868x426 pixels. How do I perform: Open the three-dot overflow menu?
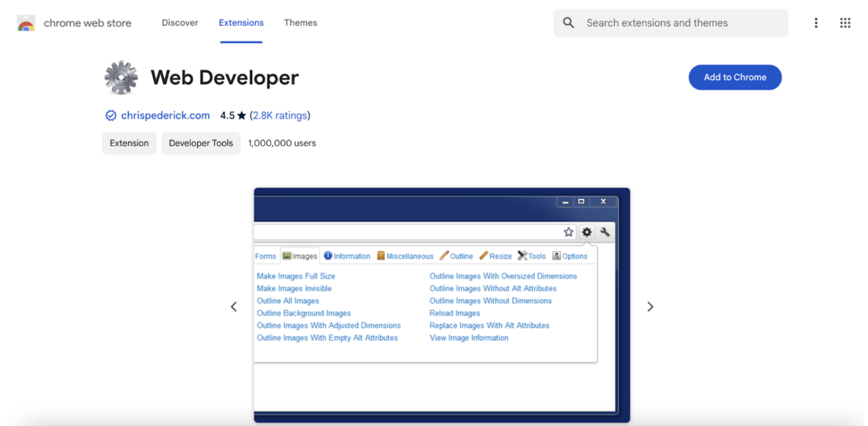[816, 23]
